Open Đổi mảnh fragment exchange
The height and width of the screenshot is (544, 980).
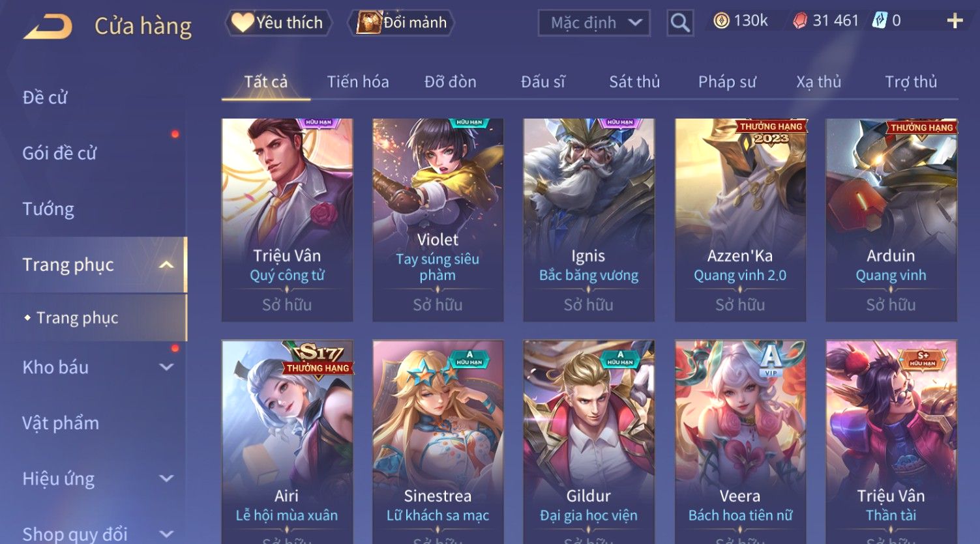click(402, 23)
